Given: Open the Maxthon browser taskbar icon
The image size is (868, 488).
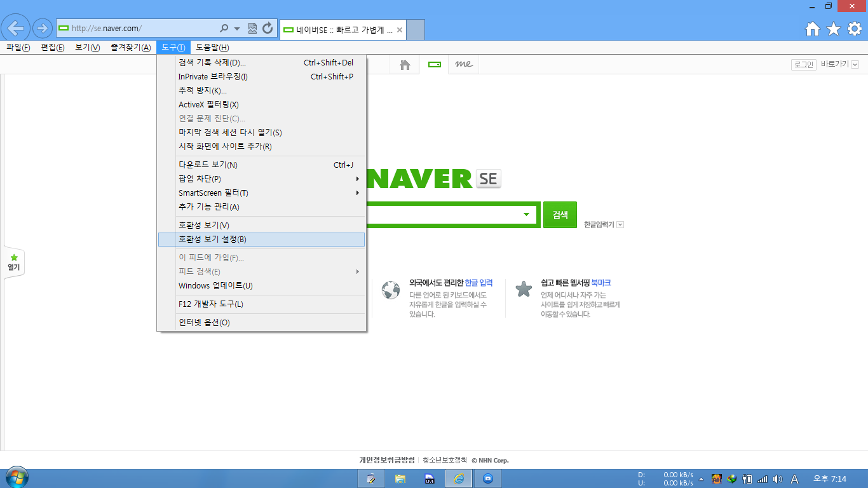Looking at the screenshot, I should pyautogui.click(x=488, y=478).
